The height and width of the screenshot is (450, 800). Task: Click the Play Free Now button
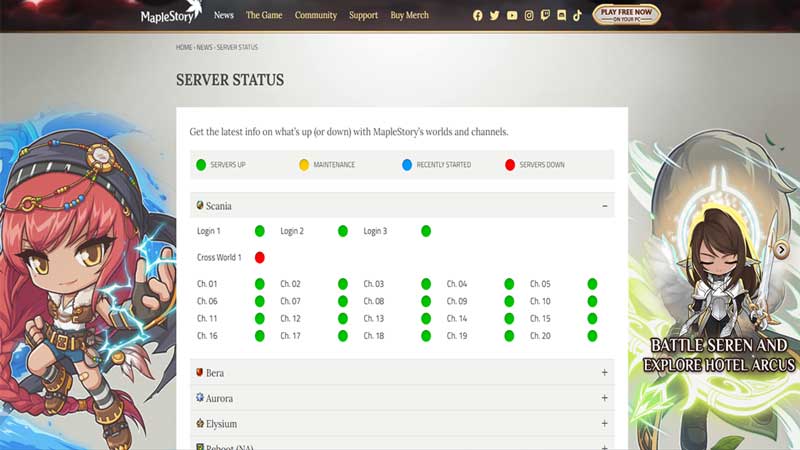click(x=626, y=15)
